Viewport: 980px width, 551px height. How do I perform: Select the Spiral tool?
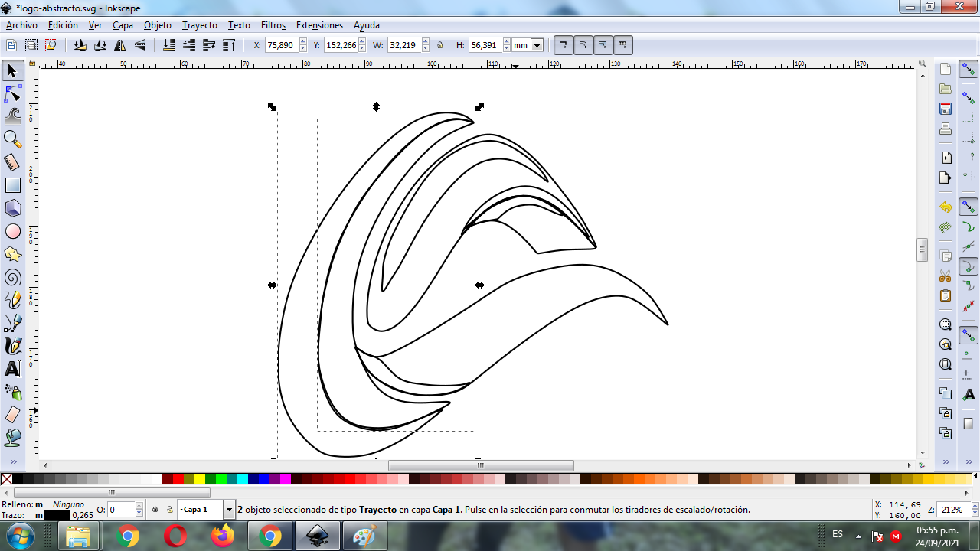pyautogui.click(x=13, y=277)
